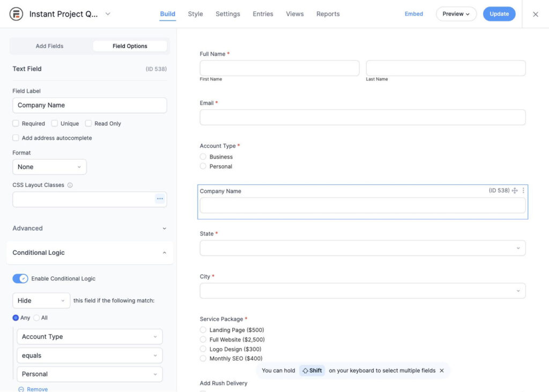Open the Entries tab
Viewport: 549px width, 392px height.
(x=263, y=14)
